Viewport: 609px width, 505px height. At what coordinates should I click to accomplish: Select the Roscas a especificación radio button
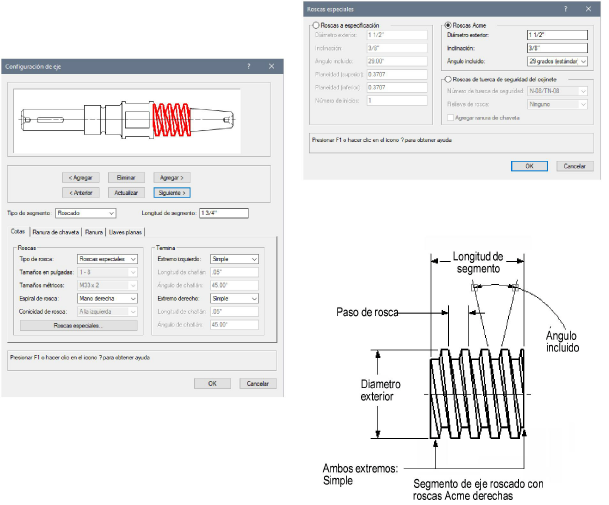pyautogui.click(x=316, y=25)
